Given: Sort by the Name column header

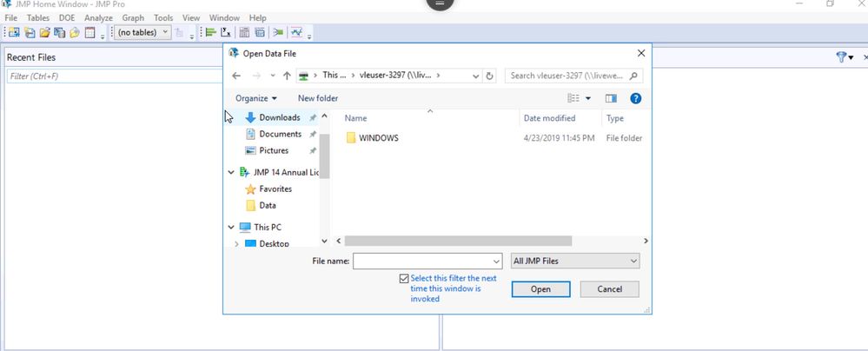Looking at the screenshot, I should point(356,118).
